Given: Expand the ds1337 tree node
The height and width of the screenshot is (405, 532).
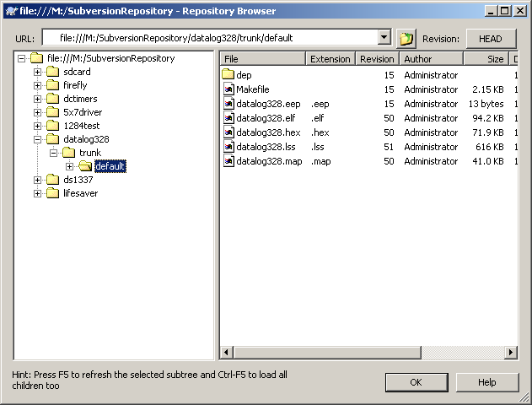Looking at the screenshot, I should tap(37, 180).
